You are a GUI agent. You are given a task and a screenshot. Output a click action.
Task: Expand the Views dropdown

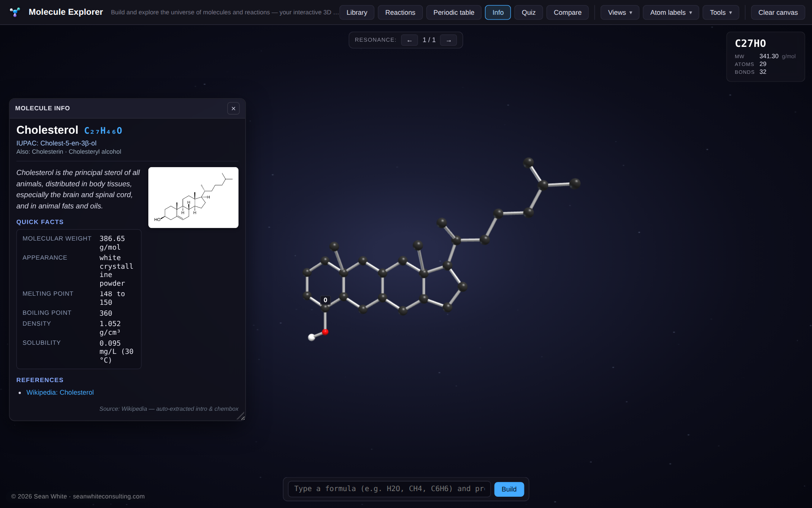tap(620, 13)
